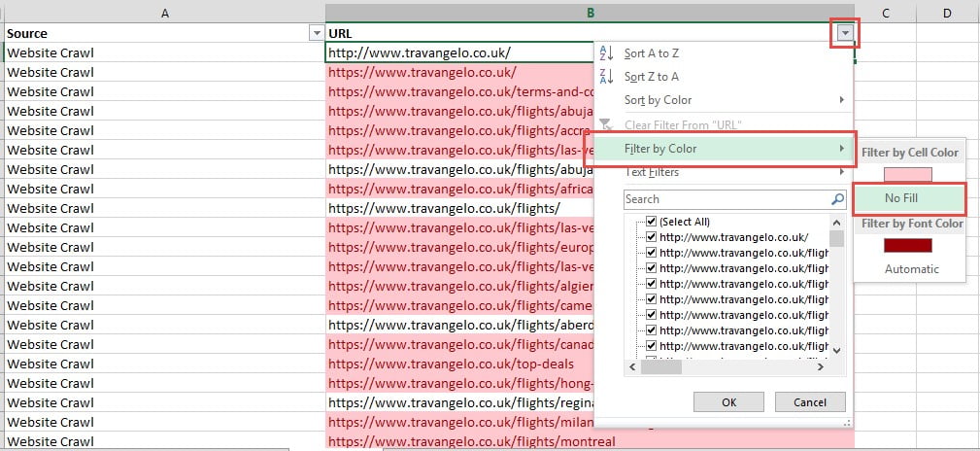Confirm the filter with OK
This screenshot has width=980, height=451.
pyautogui.click(x=728, y=402)
